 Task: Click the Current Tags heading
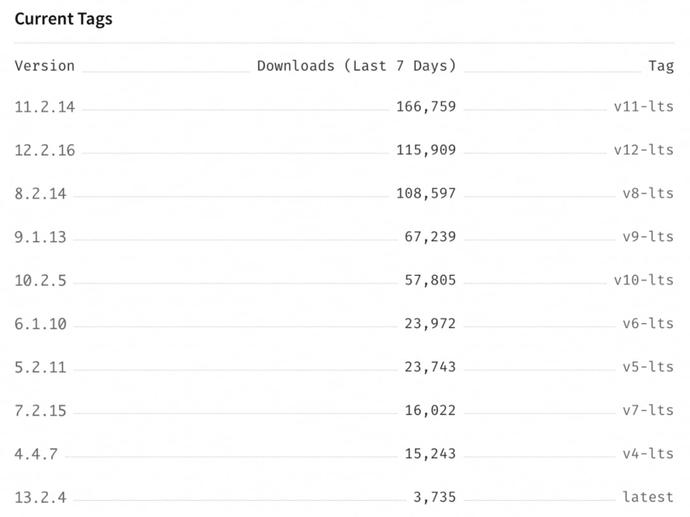(63, 19)
